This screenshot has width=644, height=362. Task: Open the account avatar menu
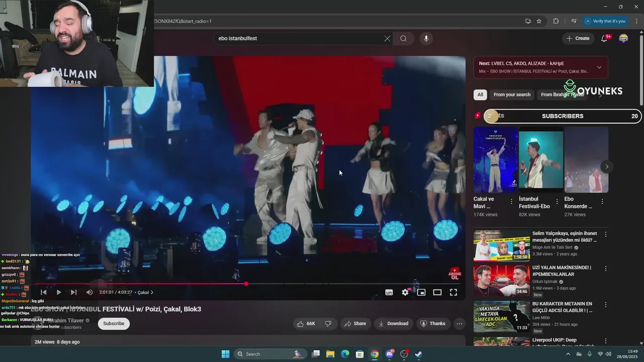pyautogui.click(x=623, y=38)
